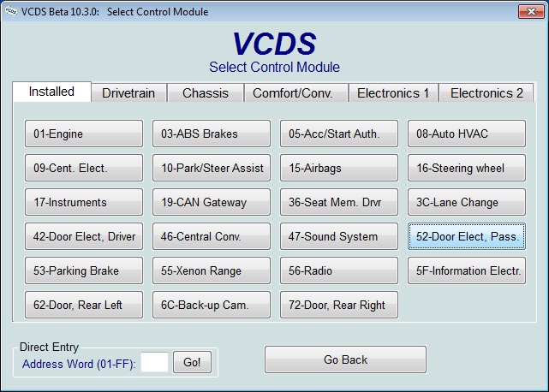This screenshot has width=549, height=392.
Task: Open the 01-Engine control module
Action: click(x=84, y=134)
